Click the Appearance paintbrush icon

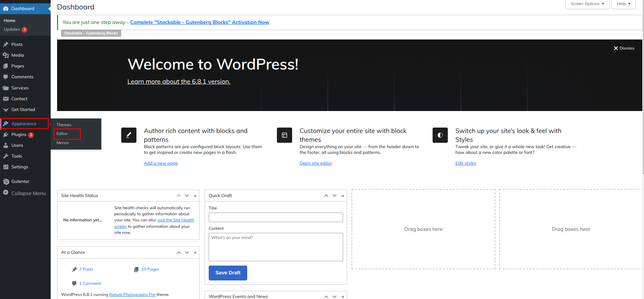tap(6, 124)
